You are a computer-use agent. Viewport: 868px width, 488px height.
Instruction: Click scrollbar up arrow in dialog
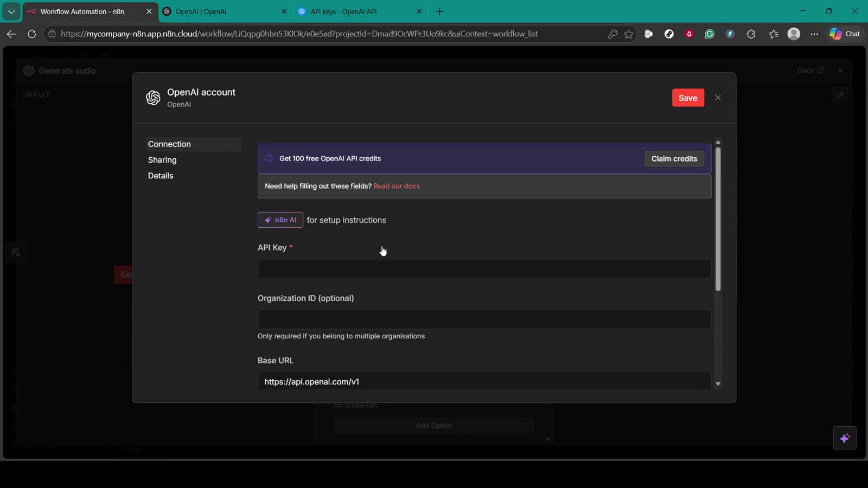718,142
